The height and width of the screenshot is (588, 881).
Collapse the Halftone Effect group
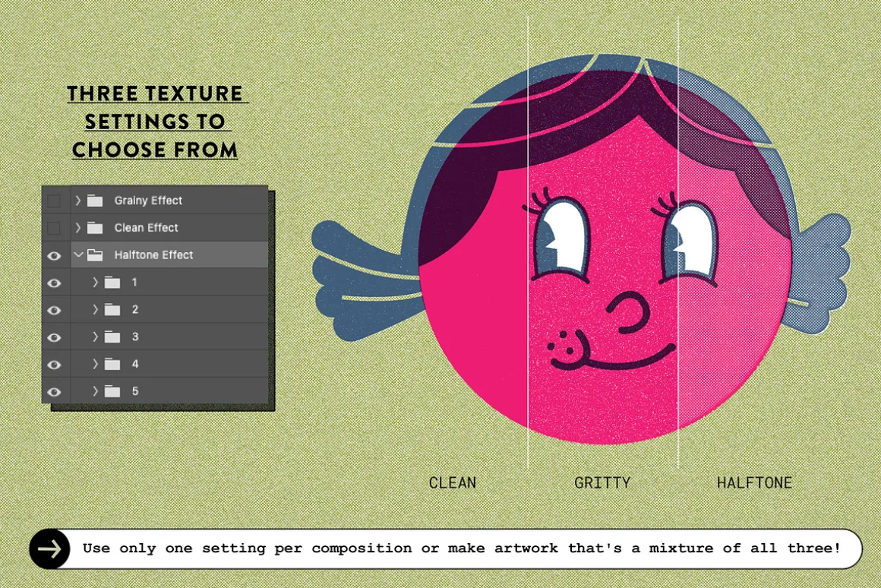pyautogui.click(x=79, y=254)
